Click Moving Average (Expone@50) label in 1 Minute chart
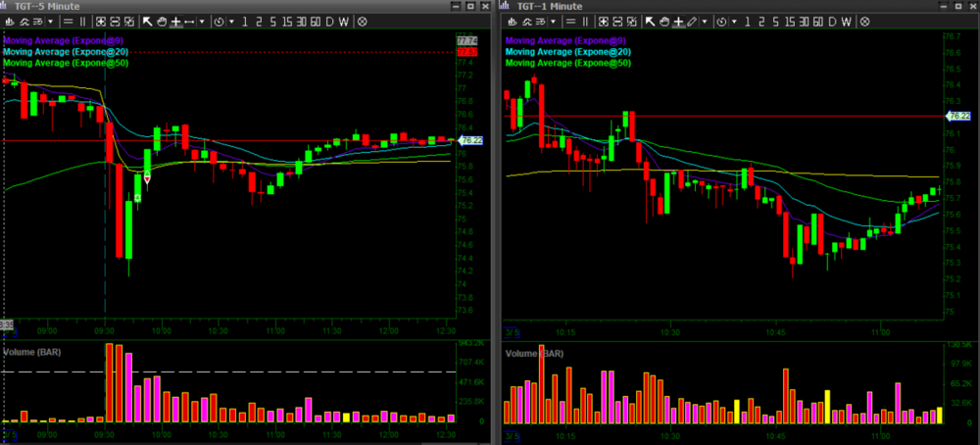The height and width of the screenshot is (445, 980). [567, 63]
